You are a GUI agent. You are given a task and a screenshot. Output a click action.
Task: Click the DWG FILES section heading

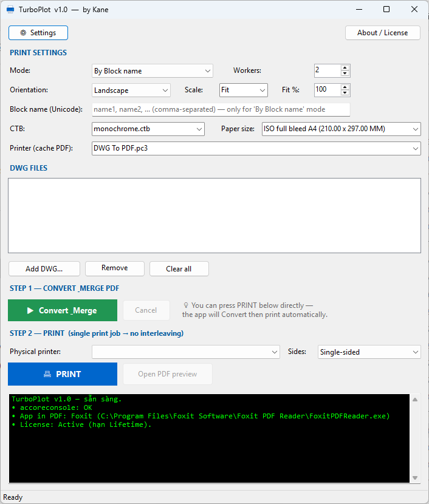[x=29, y=168]
